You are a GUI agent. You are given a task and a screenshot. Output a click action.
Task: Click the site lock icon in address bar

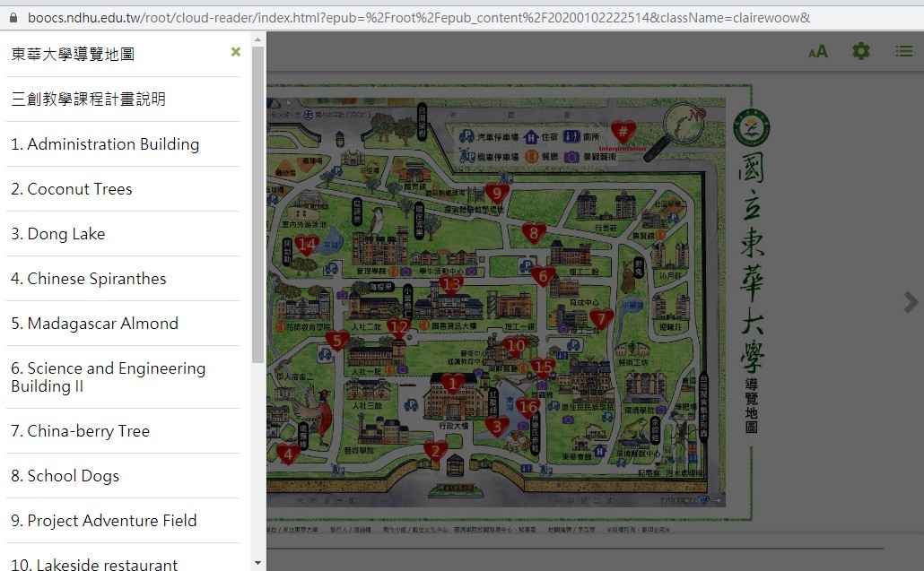tap(13, 18)
